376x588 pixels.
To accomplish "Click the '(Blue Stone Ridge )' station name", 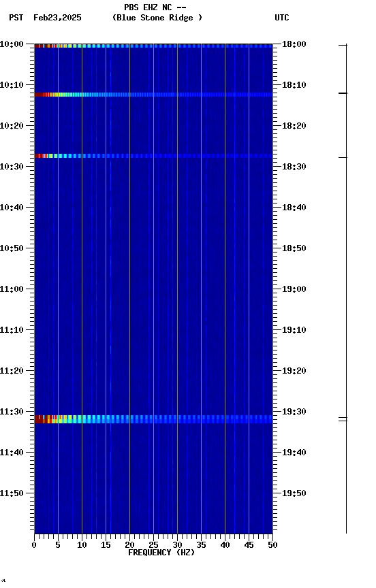I will pos(157,18).
